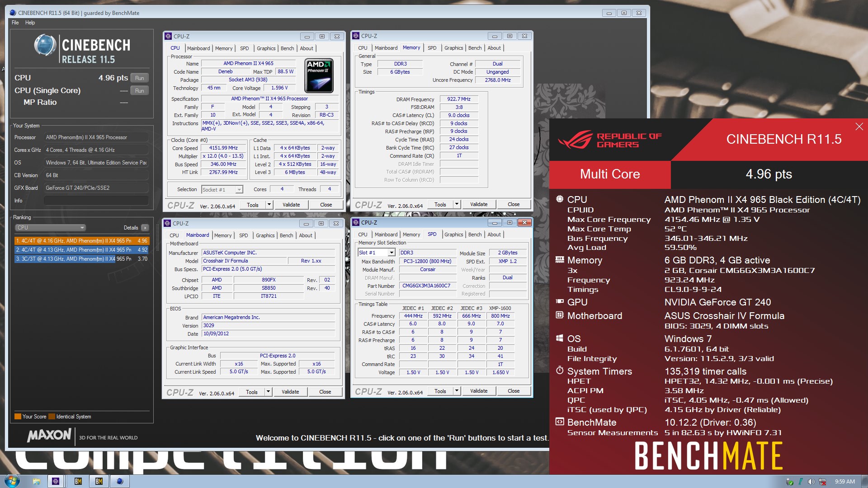
Task: Select the Cinebench taskbar icon
Action: [x=120, y=482]
